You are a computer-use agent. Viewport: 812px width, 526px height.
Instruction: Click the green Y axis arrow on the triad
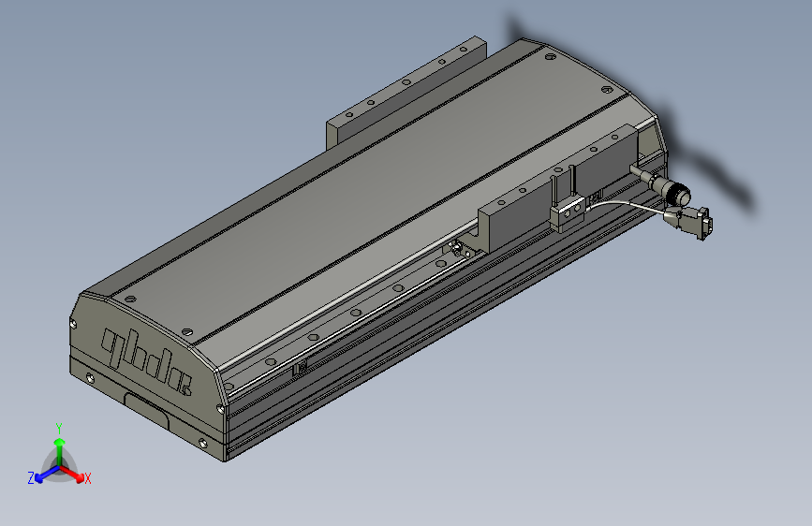60,451
